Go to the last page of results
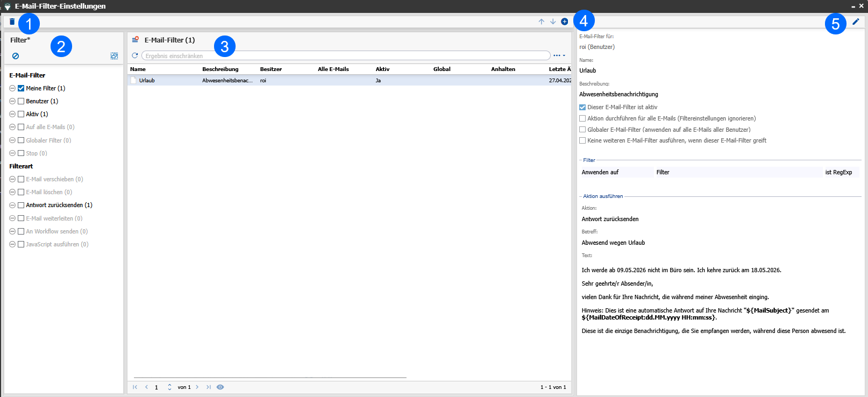The height and width of the screenshot is (397, 868). coord(208,387)
